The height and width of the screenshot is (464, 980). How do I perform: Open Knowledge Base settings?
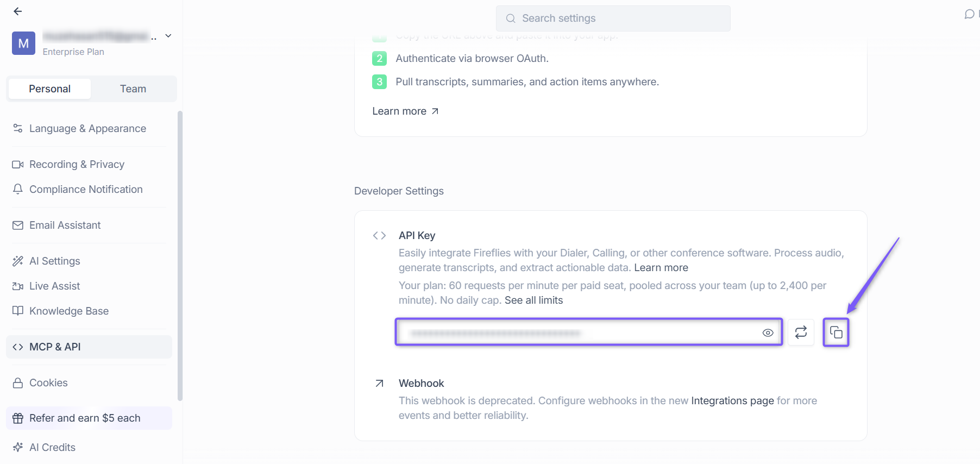coord(89,311)
